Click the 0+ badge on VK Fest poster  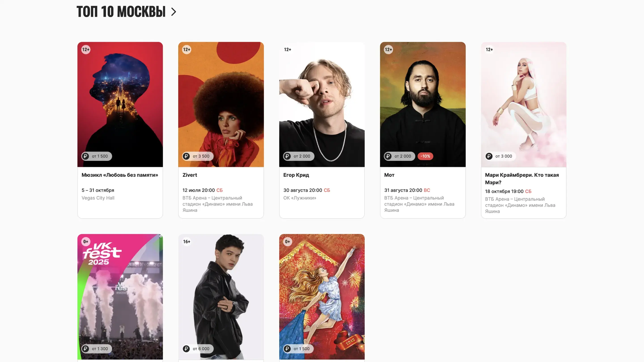click(86, 242)
